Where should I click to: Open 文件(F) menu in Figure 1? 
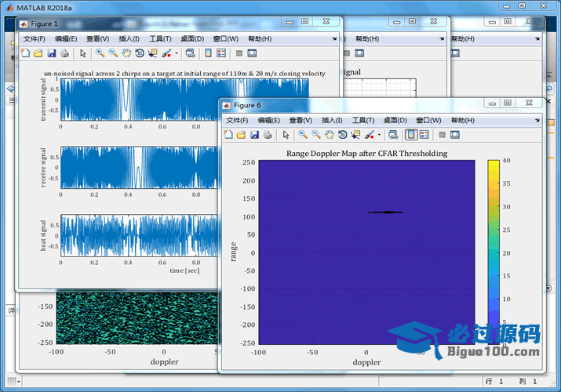35,39
